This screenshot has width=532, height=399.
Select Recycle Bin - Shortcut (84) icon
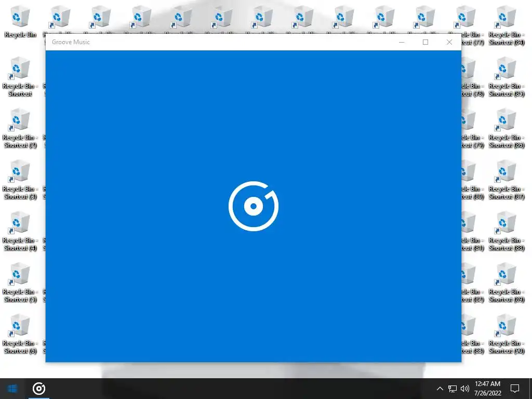[506, 25]
